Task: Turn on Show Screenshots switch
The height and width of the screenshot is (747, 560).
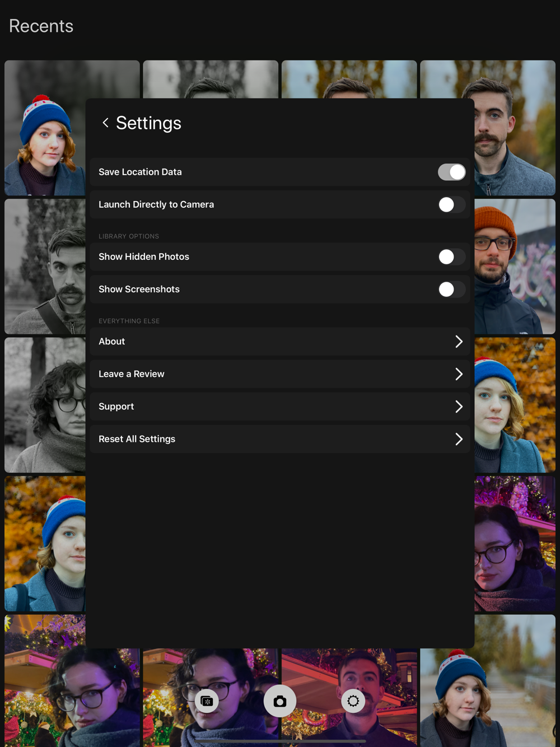Action: coord(451,289)
